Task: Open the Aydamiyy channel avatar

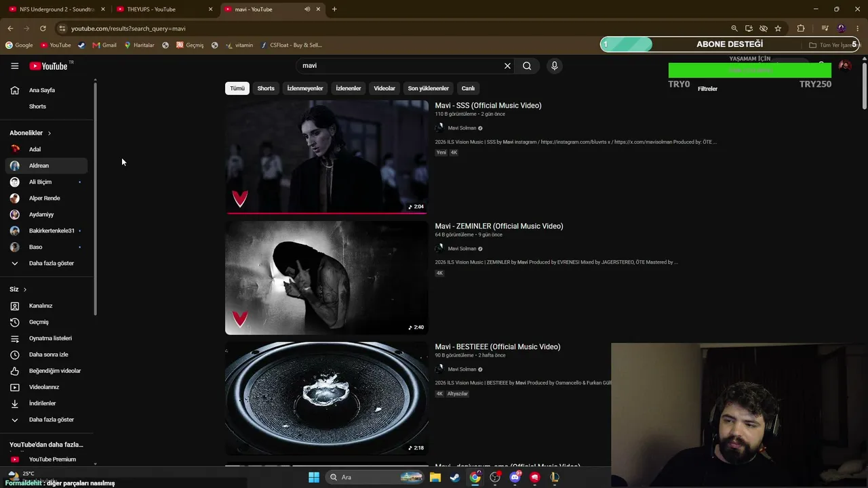Action: click(x=15, y=214)
